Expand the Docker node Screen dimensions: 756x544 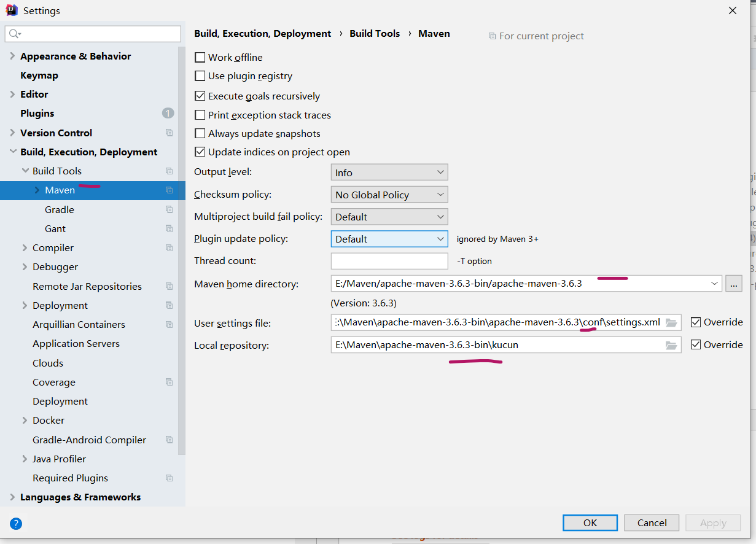pos(25,420)
